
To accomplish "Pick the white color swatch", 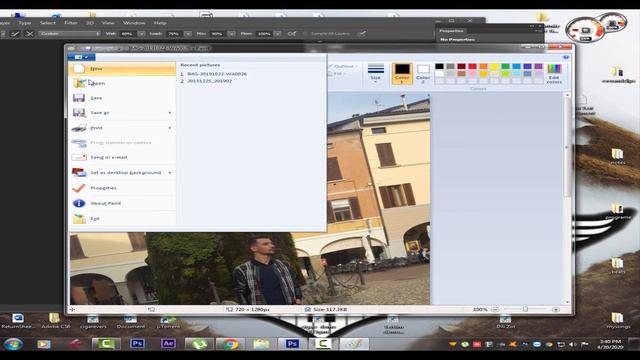I will [439, 74].
